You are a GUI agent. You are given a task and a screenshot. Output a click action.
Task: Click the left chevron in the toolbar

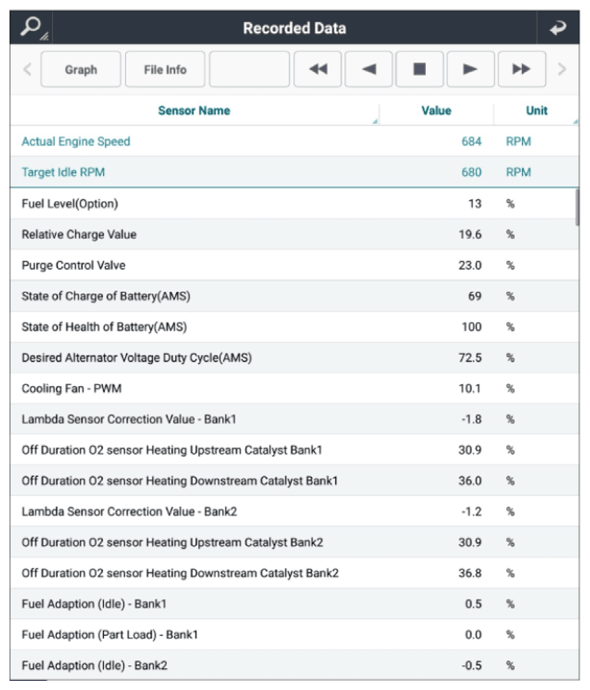click(x=27, y=69)
